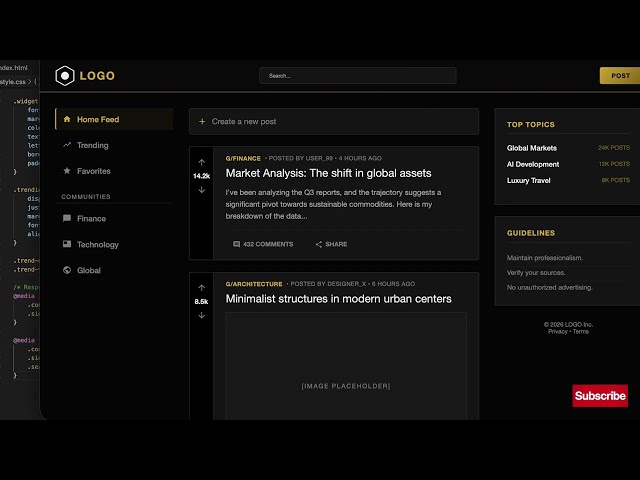
Task: Open the Privacy footer link
Action: click(x=558, y=332)
